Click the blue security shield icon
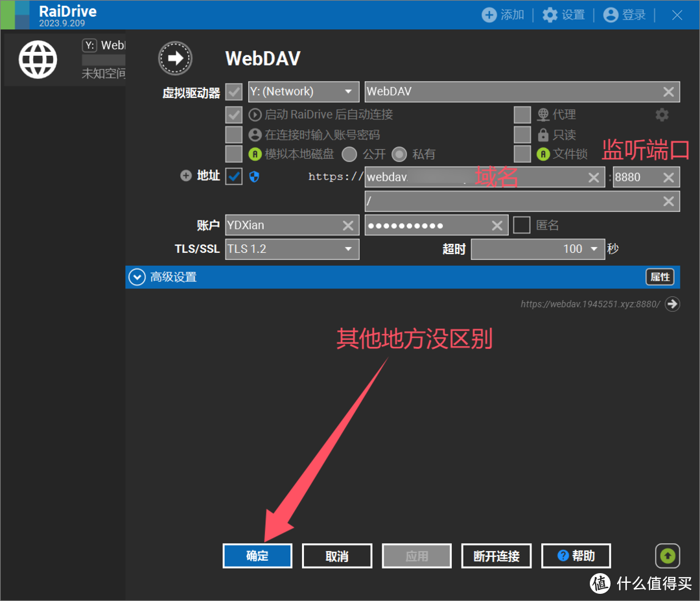 (x=254, y=177)
